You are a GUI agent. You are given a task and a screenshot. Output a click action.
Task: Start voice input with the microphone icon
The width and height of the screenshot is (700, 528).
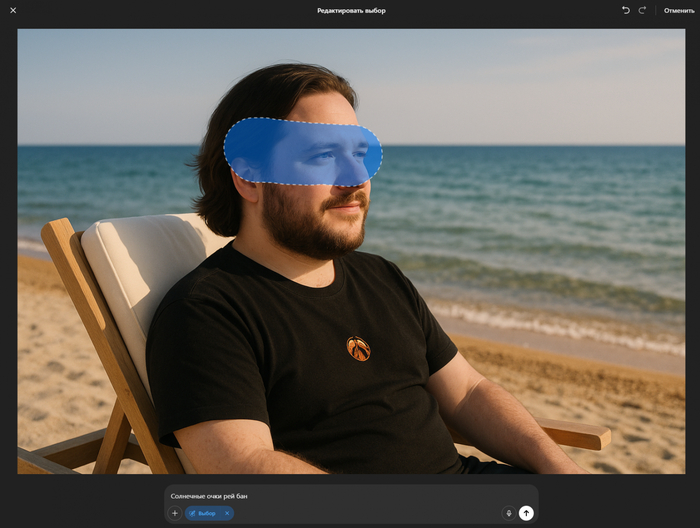(508, 513)
